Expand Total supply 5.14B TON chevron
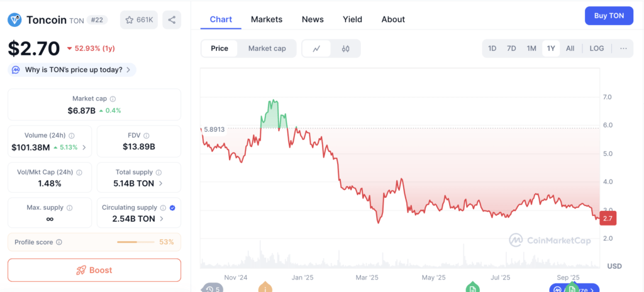Image resolution: width=644 pixels, height=292 pixels. click(x=160, y=183)
